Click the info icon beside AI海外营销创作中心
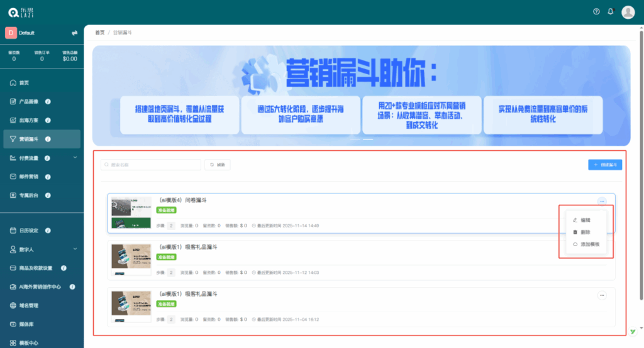The width and height of the screenshot is (644, 348). [x=72, y=287]
